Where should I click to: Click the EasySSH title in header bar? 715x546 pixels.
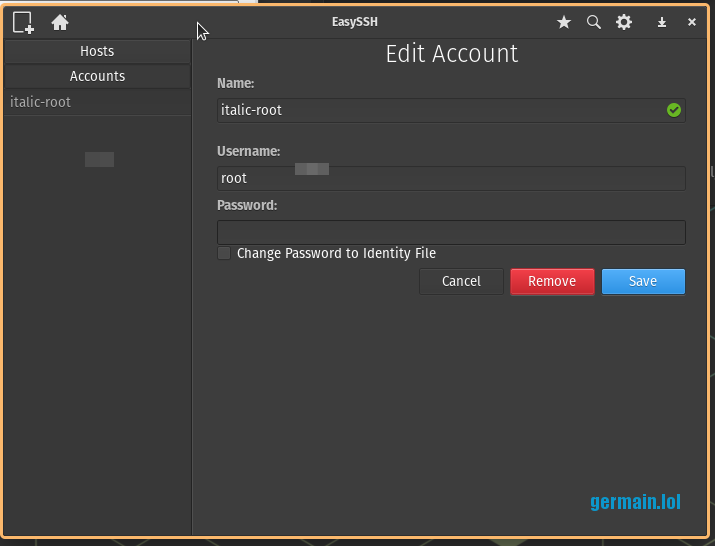coord(355,22)
